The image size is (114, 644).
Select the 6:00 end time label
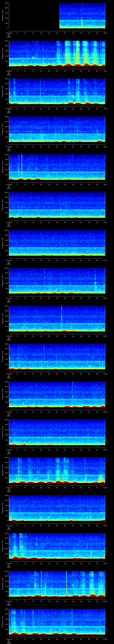click(x=105, y=71)
